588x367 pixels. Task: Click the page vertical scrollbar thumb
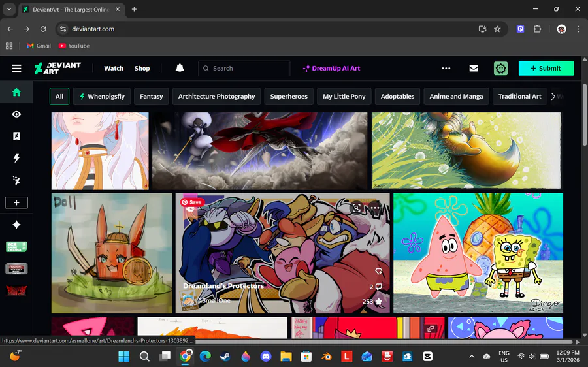point(585,114)
